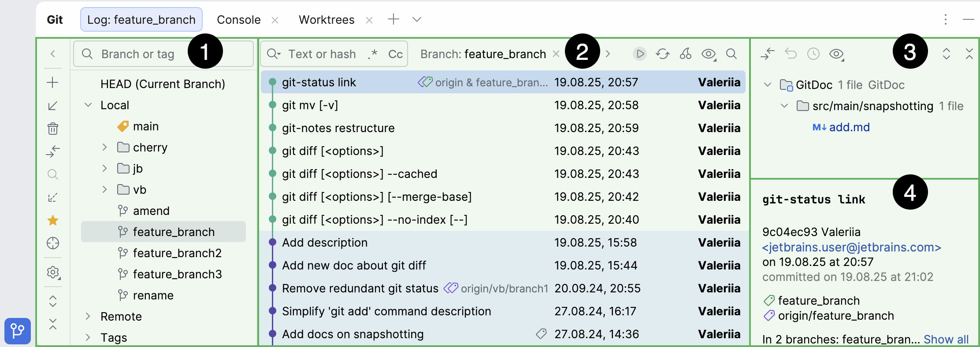This screenshot has height=347, width=980.
Task: Open add.md changed file
Action: [849, 127]
